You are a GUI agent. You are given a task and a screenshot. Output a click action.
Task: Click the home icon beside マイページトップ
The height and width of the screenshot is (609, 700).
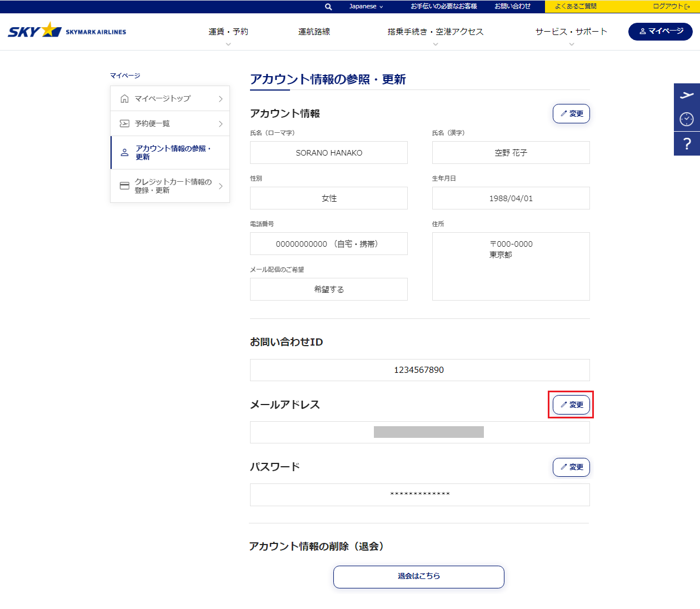[x=124, y=99]
